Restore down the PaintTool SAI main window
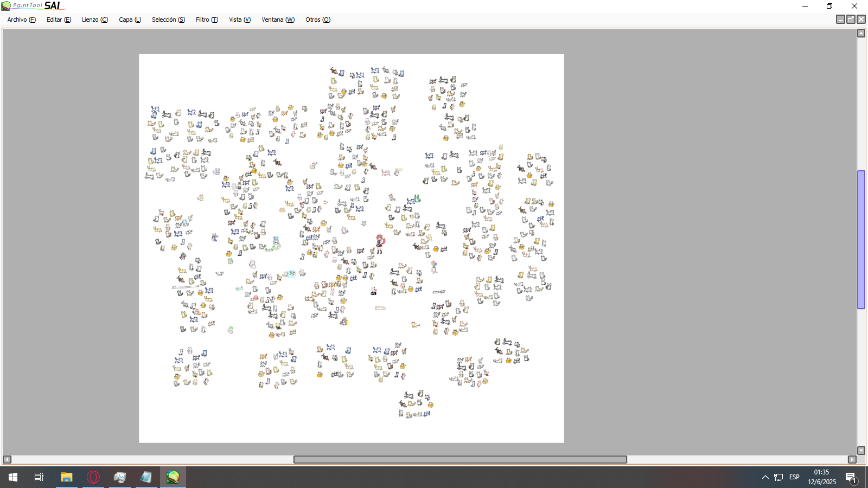The image size is (868, 488). (829, 6)
